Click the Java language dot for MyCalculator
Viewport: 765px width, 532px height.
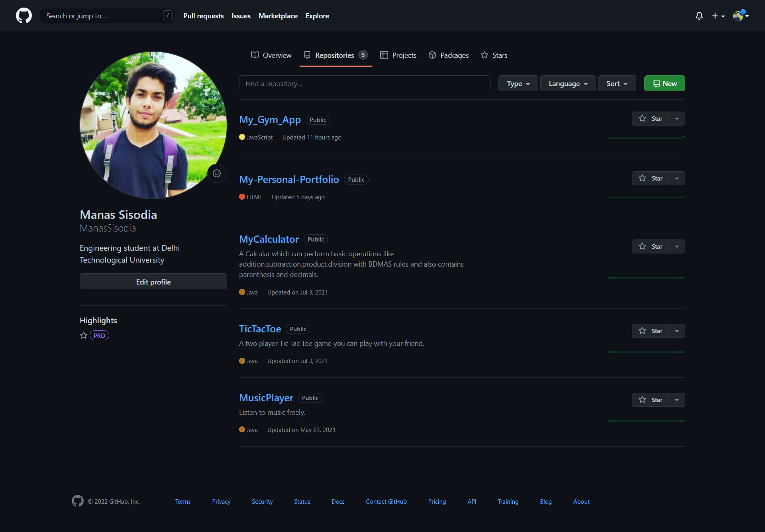[x=242, y=292]
